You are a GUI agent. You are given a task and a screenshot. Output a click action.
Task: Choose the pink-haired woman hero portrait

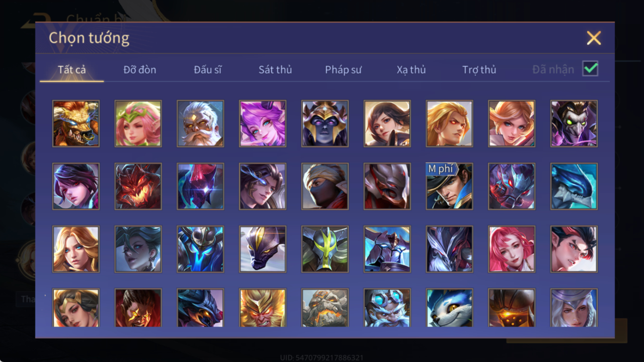tap(512, 250)
